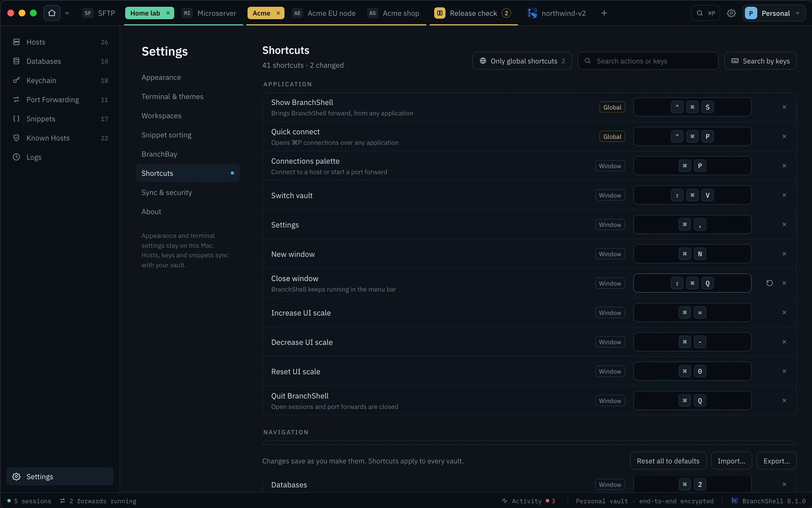Open Known Hosts in sidebar
The image size is (812, 508).
click(60, 138)
